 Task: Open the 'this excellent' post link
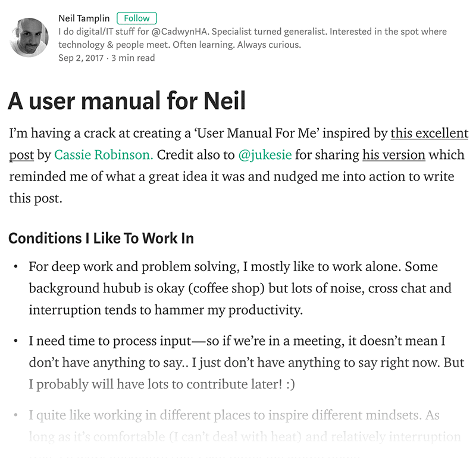(x=429, y=133)
